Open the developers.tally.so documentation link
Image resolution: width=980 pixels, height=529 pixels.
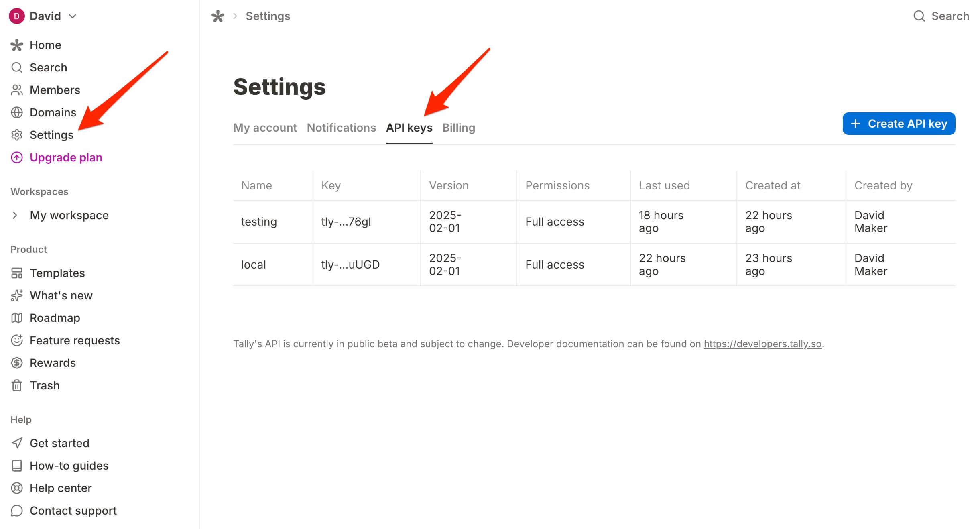762,344
